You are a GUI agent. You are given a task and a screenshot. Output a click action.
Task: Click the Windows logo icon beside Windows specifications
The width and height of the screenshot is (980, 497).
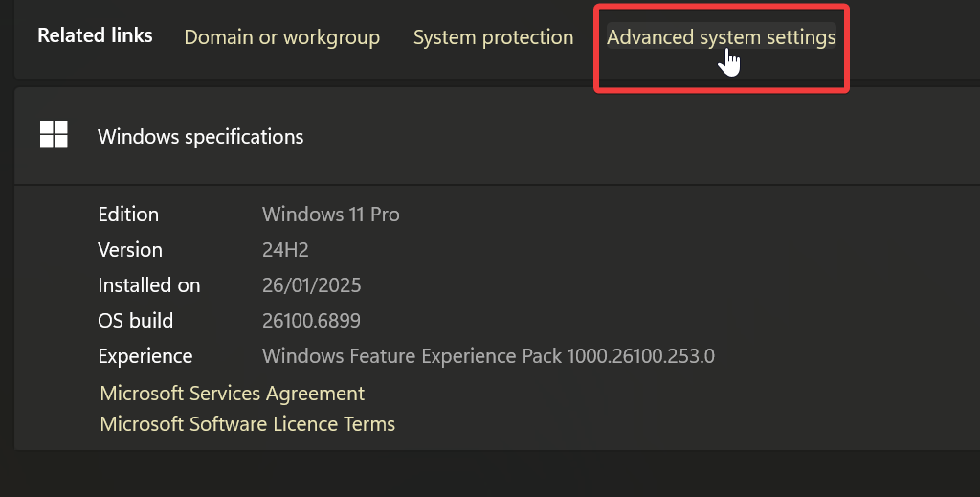(54, 135)
